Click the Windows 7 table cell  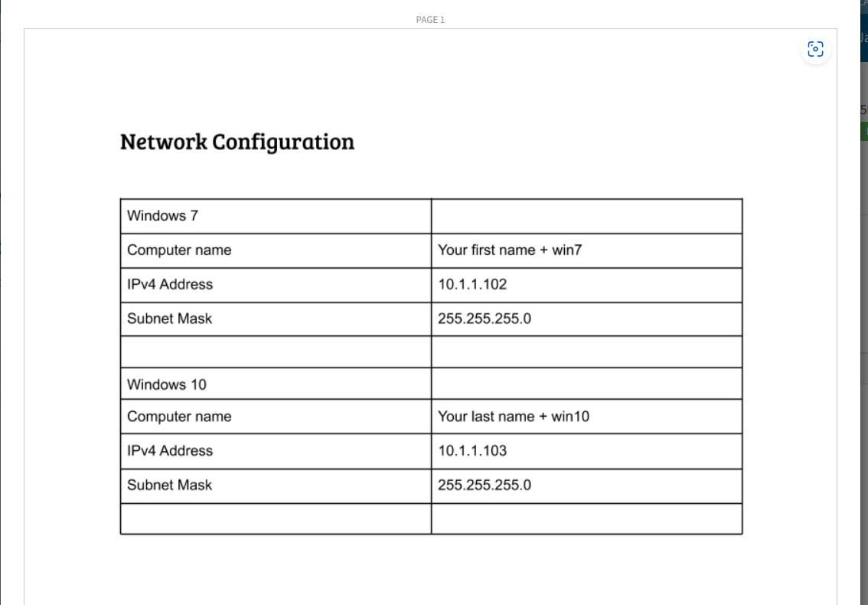click(x=276, y=216)
